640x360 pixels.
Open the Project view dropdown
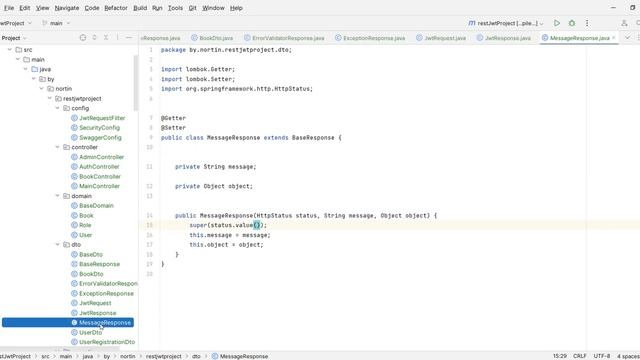pyautogui.click(x=14, y=38)
